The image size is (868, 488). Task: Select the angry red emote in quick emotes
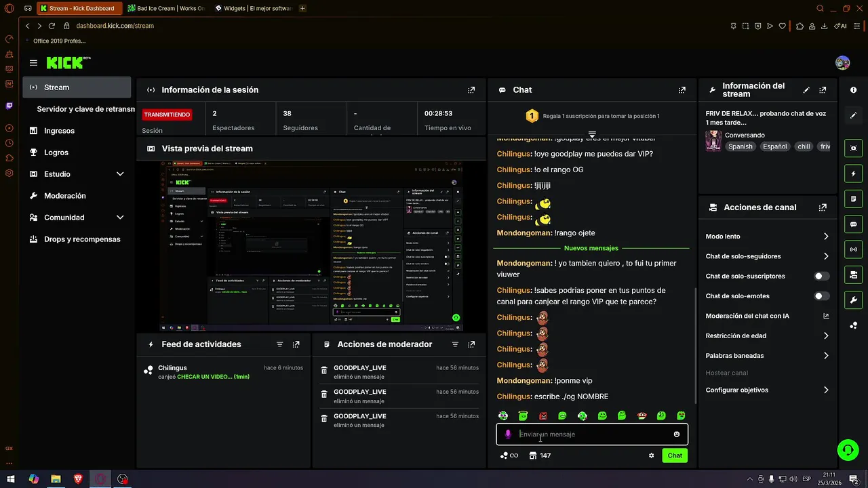(x=542, y=415)
